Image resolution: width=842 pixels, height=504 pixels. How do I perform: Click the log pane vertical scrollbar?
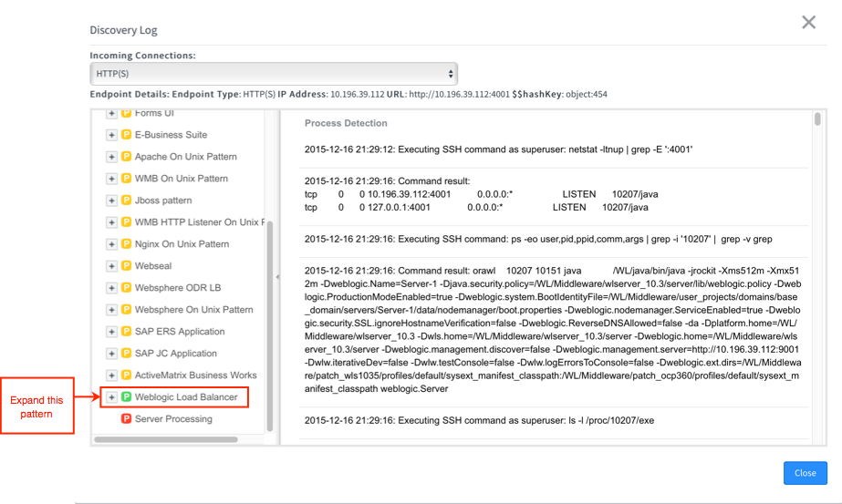(817, 118)
